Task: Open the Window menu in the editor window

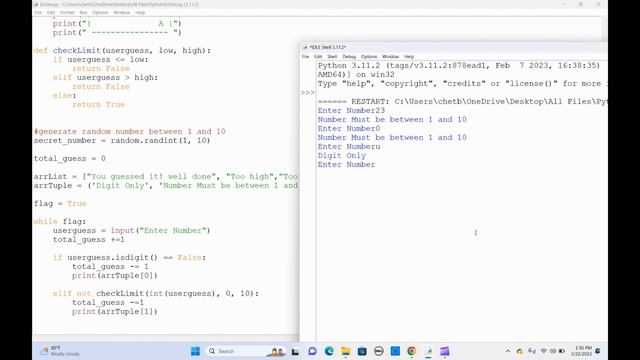Action: 122,13
